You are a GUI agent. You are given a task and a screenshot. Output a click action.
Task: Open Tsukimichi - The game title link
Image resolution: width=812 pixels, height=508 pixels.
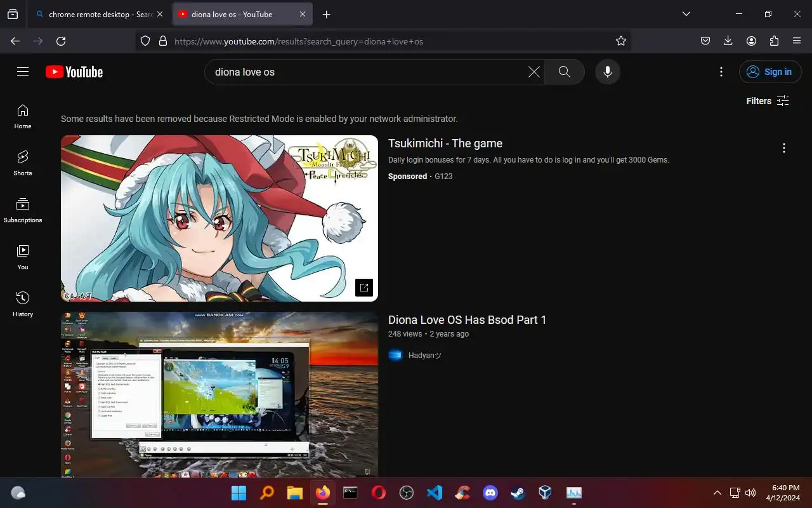tap(445, 144)
